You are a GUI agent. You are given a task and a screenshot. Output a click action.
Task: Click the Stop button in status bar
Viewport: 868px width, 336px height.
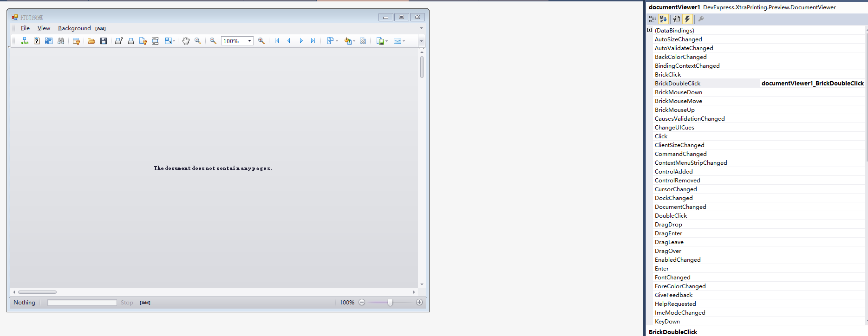(x=127, y=303)
